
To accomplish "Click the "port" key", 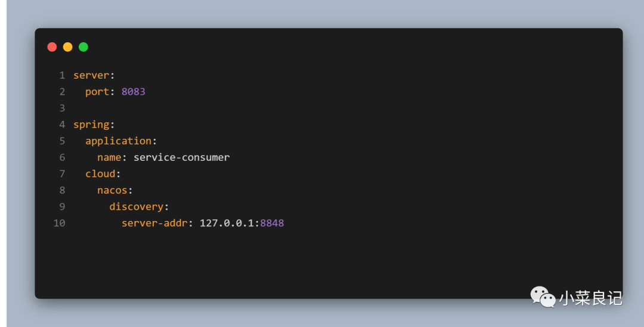I will pos(97,92).
